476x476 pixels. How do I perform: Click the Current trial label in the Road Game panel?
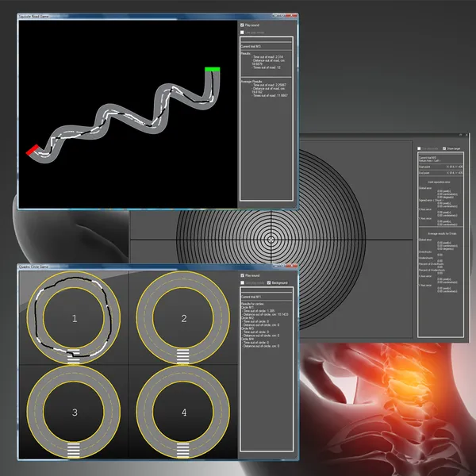(251, 47)
